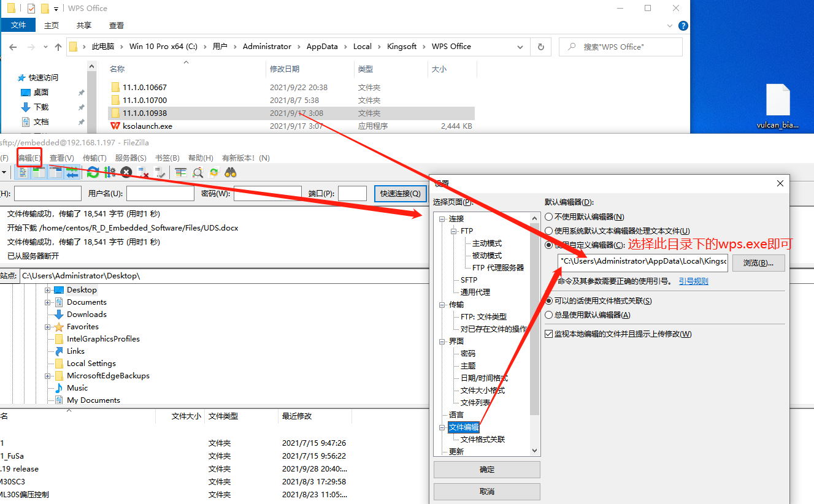This screenshot has height=504, width=814.
Task: Refresh the Explorer address bar
Action: click(540, 47)
